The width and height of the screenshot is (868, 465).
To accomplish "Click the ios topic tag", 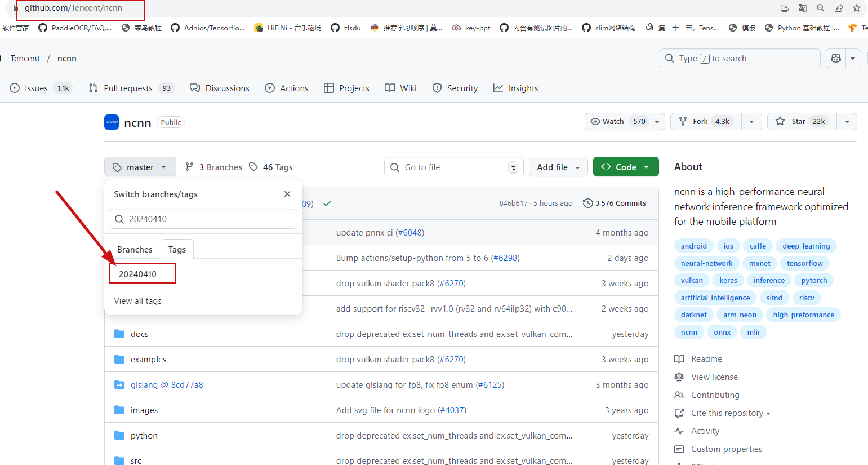I will 728,246.
